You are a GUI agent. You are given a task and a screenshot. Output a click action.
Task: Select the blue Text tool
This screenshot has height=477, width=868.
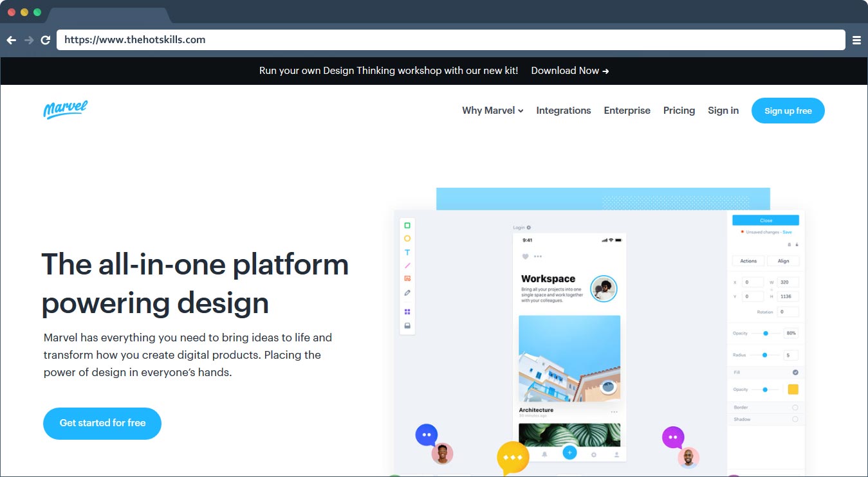(407, 253)
